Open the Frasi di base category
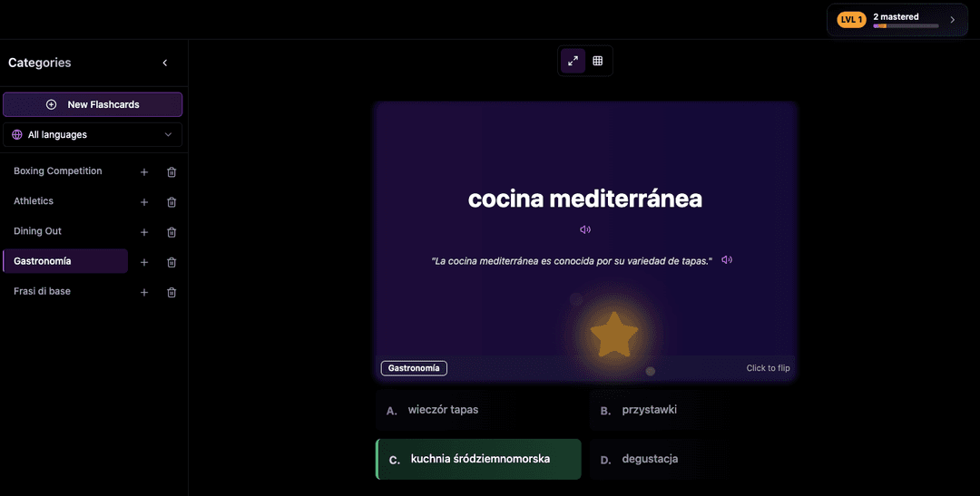 [43, 292]
